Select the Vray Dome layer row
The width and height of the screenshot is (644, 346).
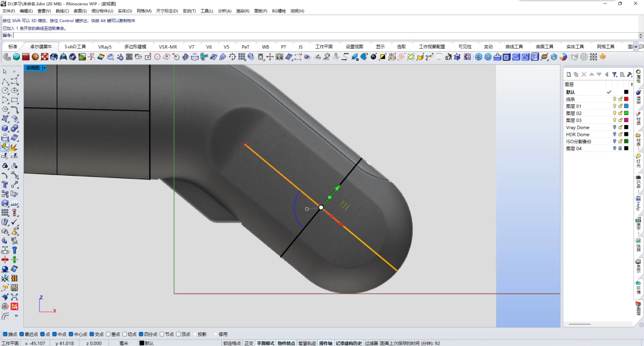(597, 127)
